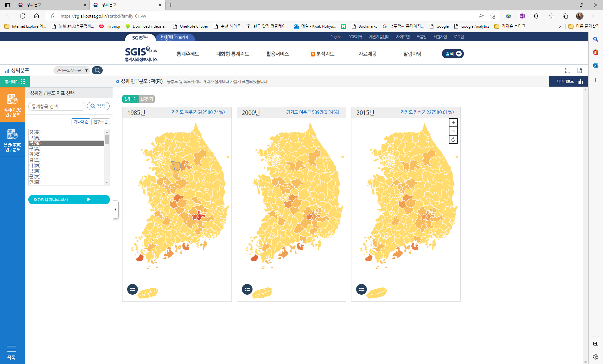Select 본관(本貫) 인구분포 sidebar icon
Viewport: 603px width, 364px height.
tap(13, 140)
